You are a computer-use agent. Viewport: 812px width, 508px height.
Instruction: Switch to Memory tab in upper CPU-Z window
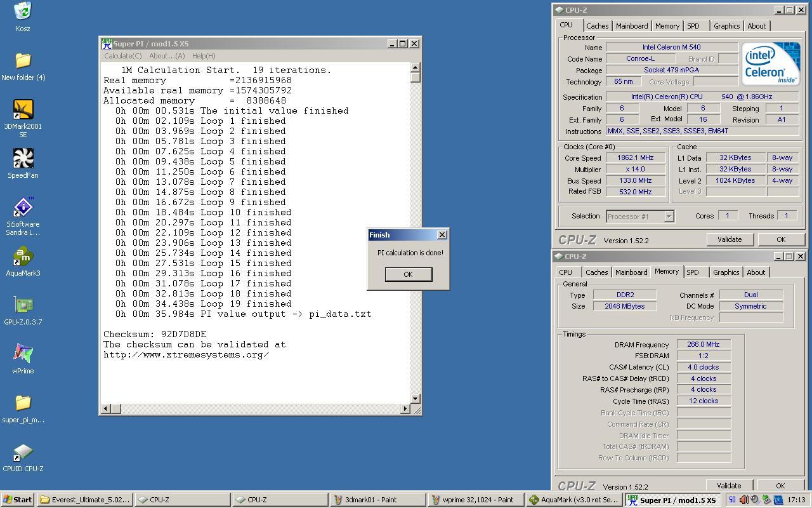click(667, 26)
